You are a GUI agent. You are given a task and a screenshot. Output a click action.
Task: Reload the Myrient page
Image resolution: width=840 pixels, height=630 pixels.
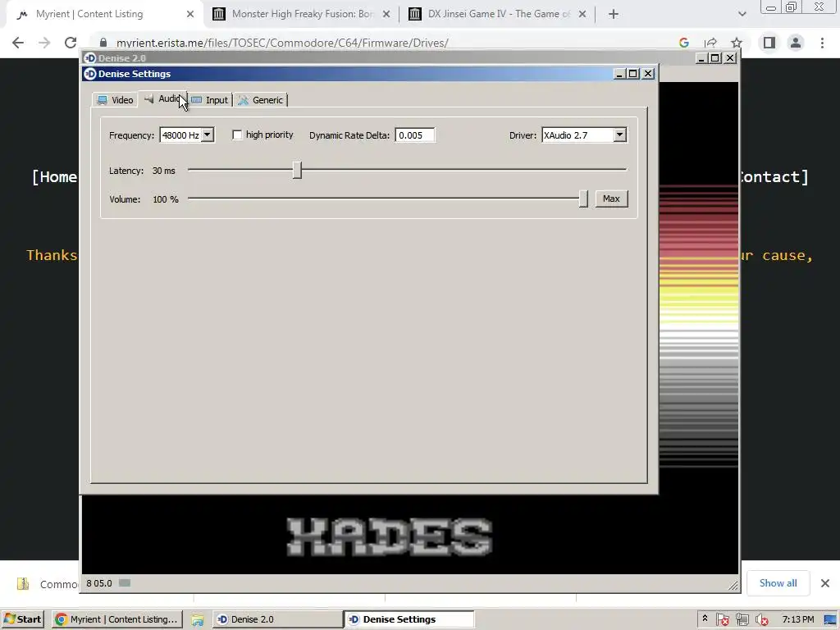(x=71, y=43)
